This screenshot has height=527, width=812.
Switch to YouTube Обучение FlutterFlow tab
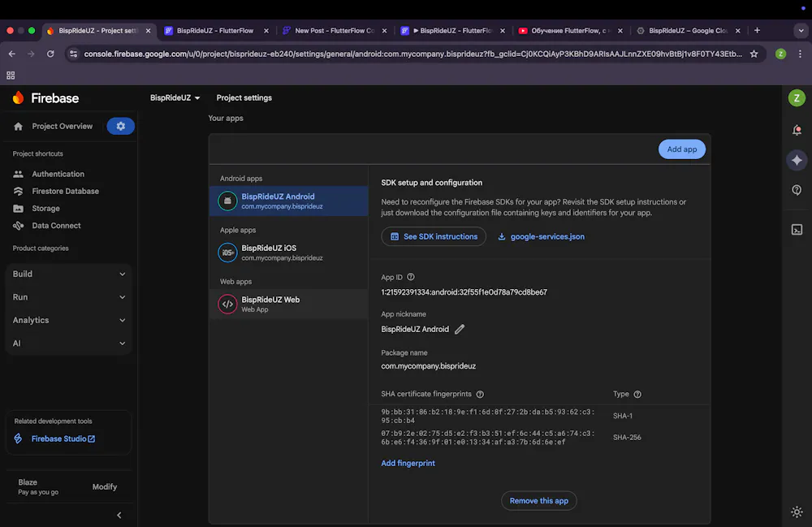[571, 31]
